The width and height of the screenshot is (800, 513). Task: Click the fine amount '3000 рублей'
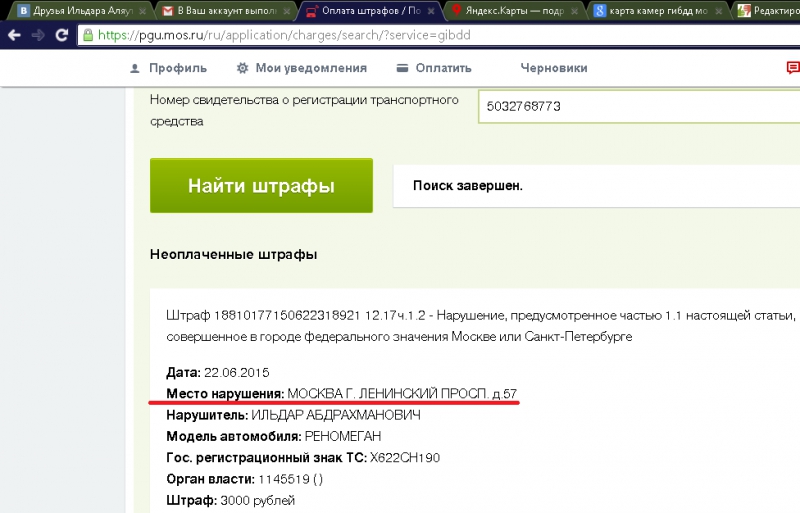258,501
